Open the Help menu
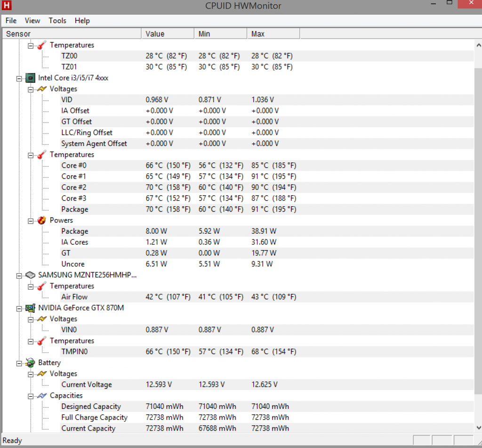 click(82, 21)
